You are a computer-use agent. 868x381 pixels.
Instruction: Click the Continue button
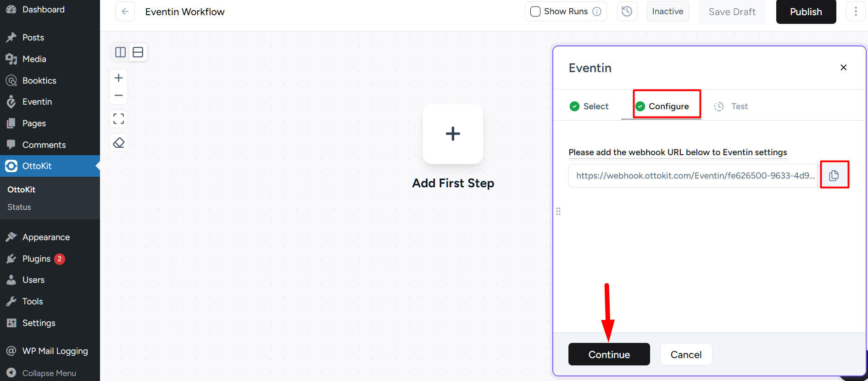tap(609, 354)
